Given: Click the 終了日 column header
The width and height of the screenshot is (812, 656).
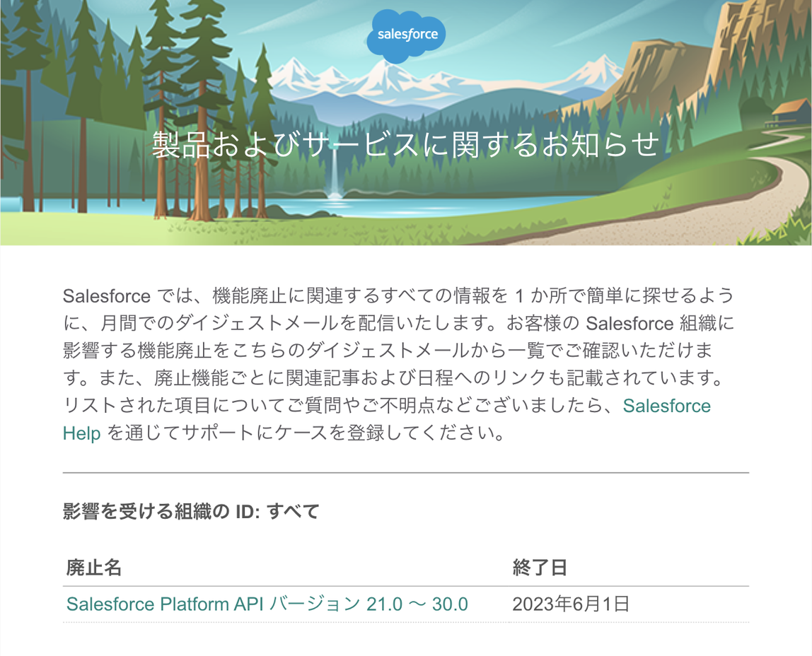Looking at the screenshot, I should pyautogui.click(x=540, y=568).
